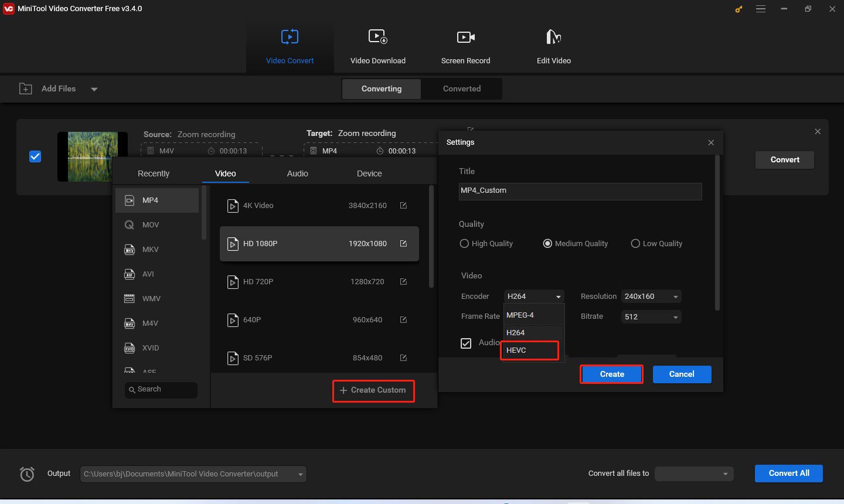Open the Video Download section
844x504 pixels.
click(x=377, y=47)
